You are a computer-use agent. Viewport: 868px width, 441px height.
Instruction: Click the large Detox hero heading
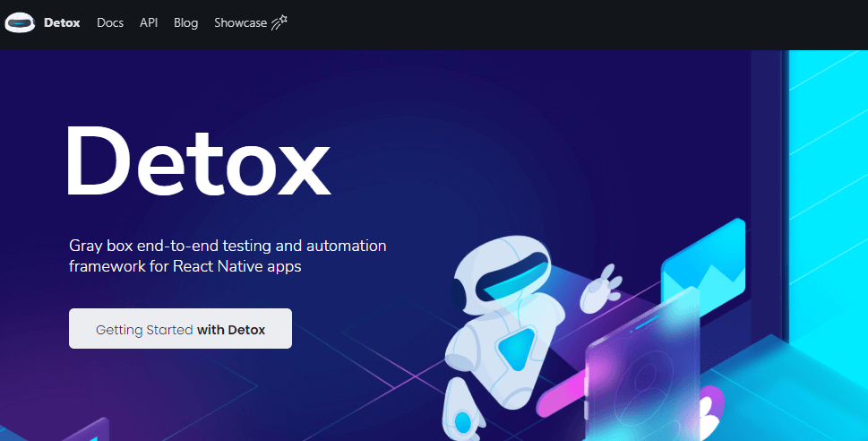tap(199, 160)
